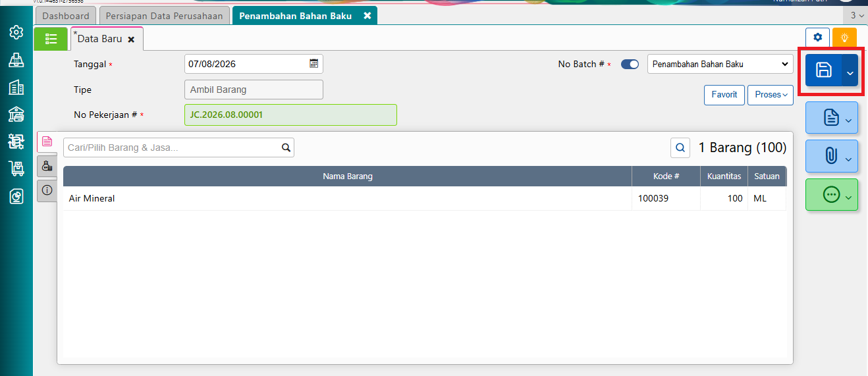Click the Nama Barang column header
The height and width of the screenshot is (376, 868).
tap(348, 176)
